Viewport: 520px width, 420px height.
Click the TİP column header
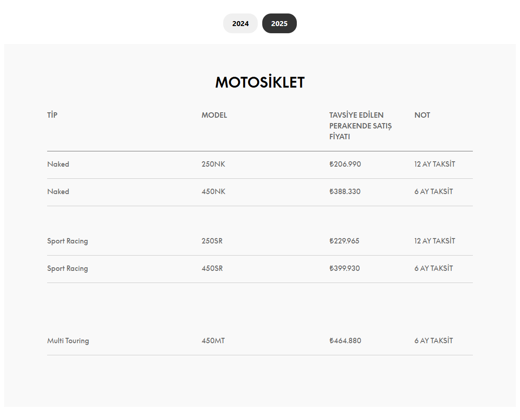point(52,115)
